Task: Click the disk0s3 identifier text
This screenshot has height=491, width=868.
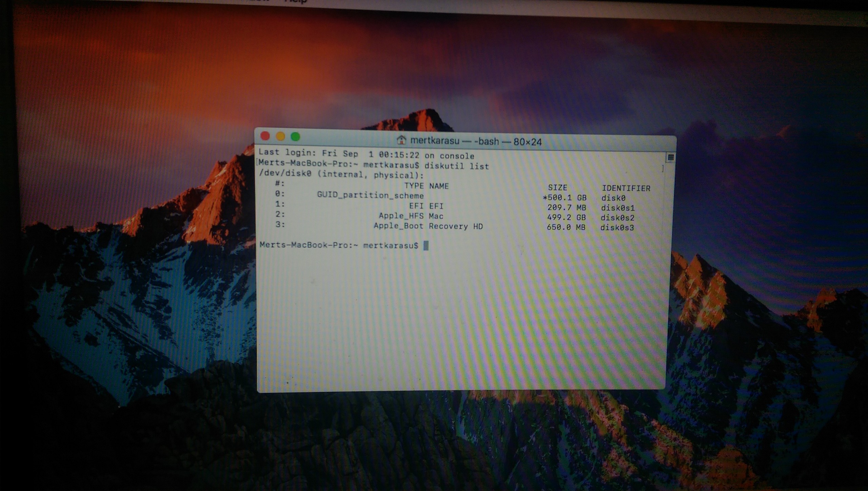Action: 617,228
